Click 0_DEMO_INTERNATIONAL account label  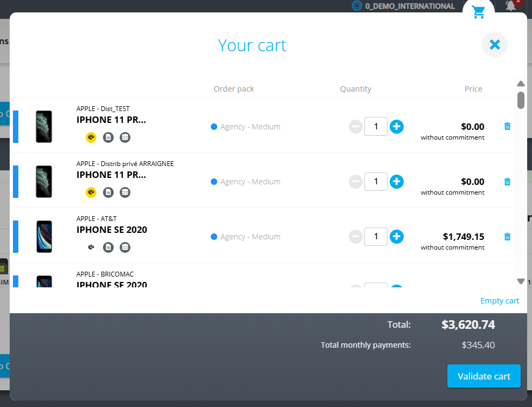point(410,6)
